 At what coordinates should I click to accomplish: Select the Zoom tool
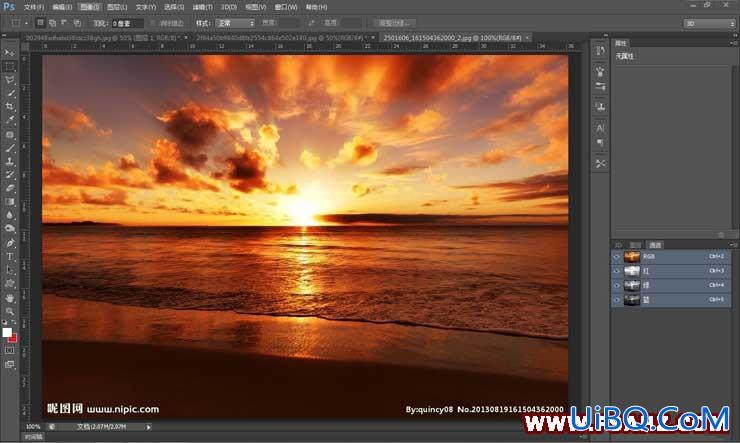point(9,311)
